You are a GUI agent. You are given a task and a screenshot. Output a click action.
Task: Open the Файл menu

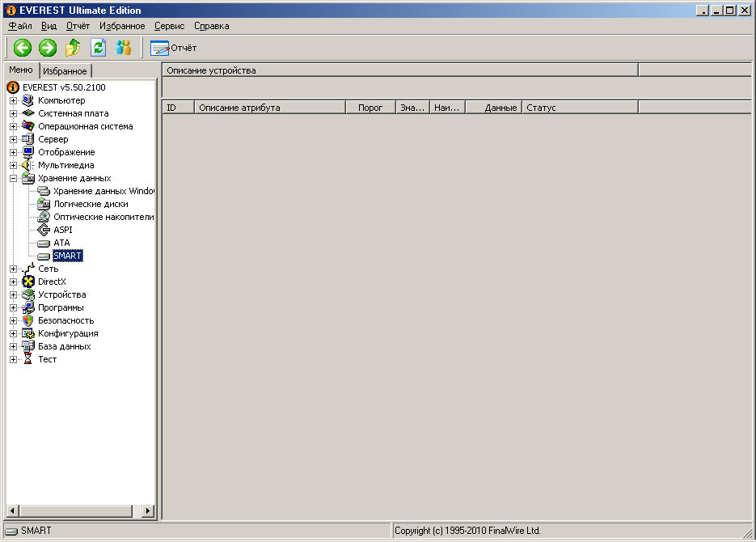(x=19, y=26)
